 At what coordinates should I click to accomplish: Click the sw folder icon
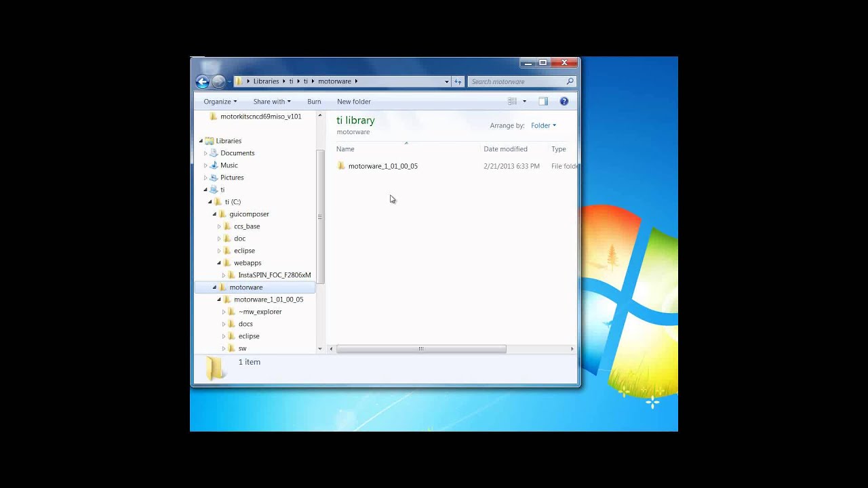pos(232,348)
